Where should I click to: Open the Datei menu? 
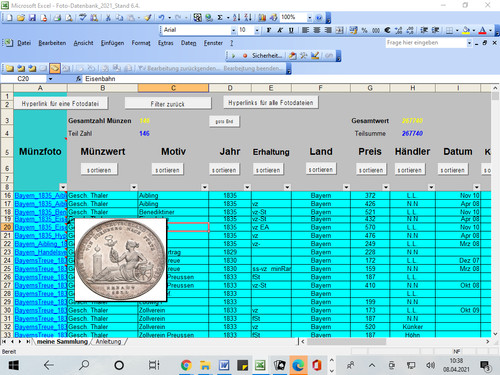pos(24,43)
